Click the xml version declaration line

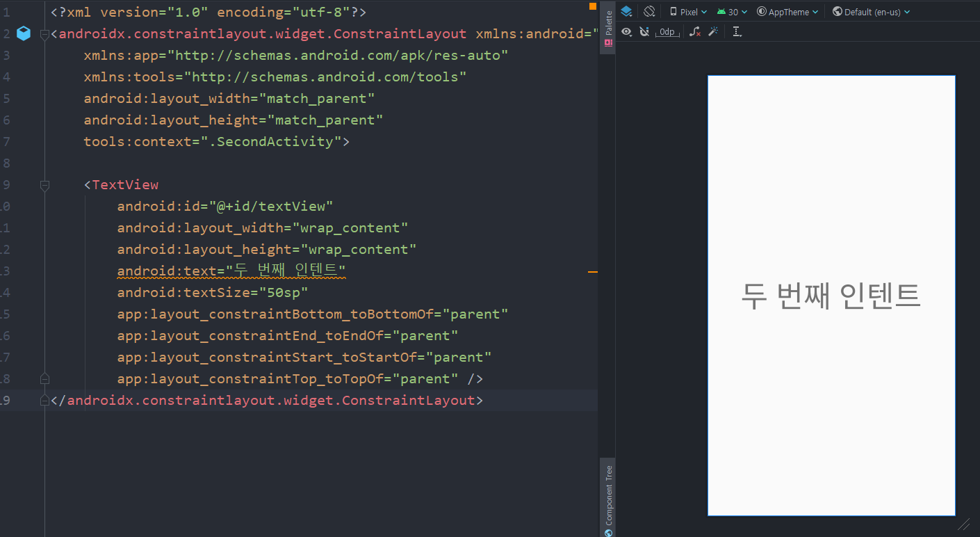pyautogui.click(x=209, y=12)
